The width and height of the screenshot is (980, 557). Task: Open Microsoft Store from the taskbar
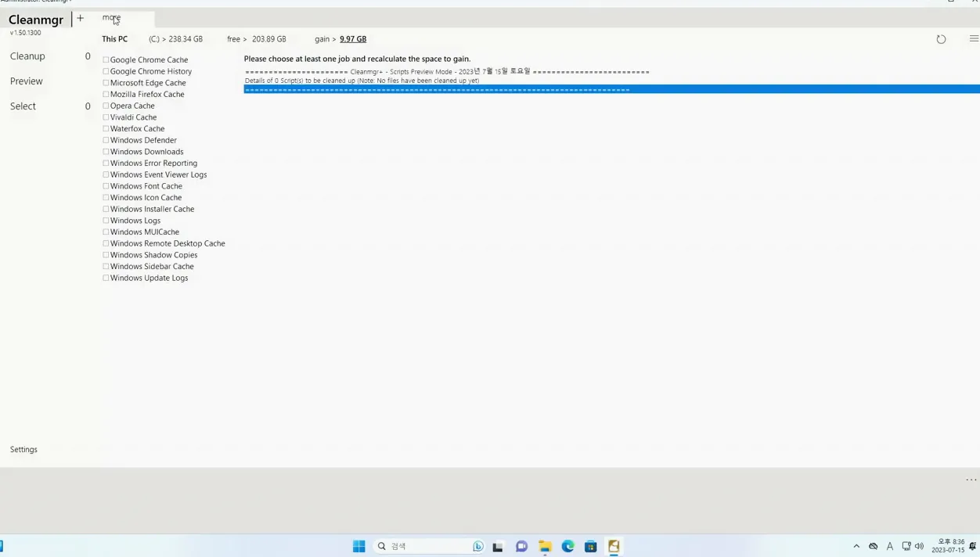(x=591, y=546)
